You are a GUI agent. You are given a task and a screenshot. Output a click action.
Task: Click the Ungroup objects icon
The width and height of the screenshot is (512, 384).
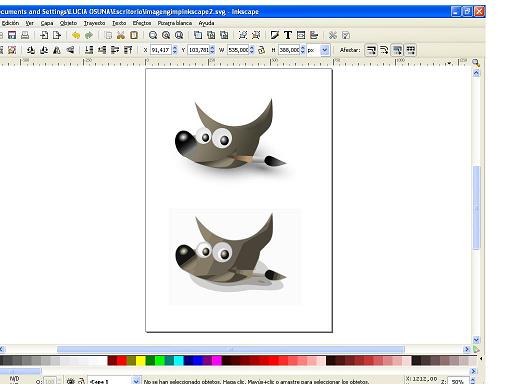256,35
